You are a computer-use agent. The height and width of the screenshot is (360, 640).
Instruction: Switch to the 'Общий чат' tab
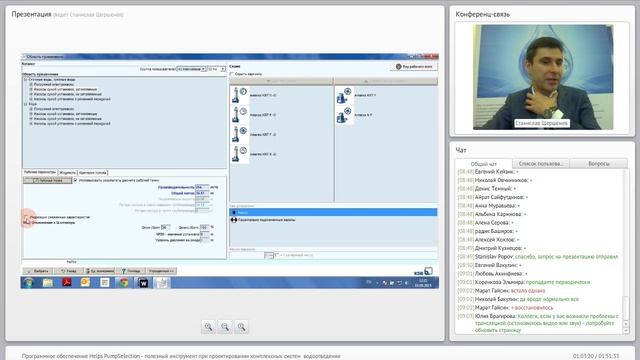484,164
